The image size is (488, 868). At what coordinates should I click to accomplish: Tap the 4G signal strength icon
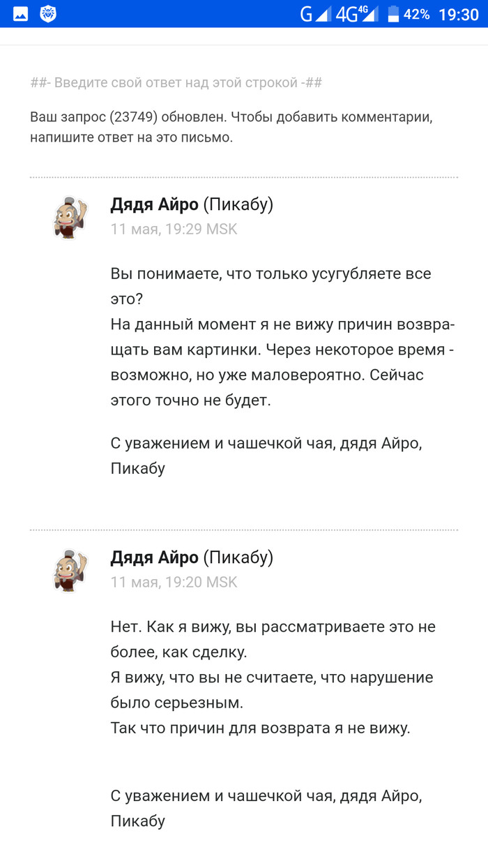(x=357, y=14)
